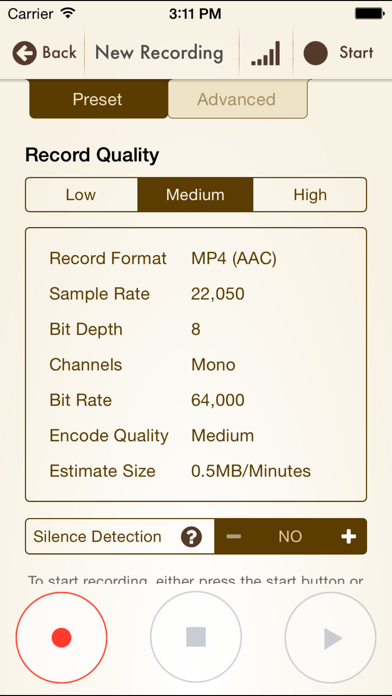Switch to the Preset tab
392x696 pixels.
point(98,99)
